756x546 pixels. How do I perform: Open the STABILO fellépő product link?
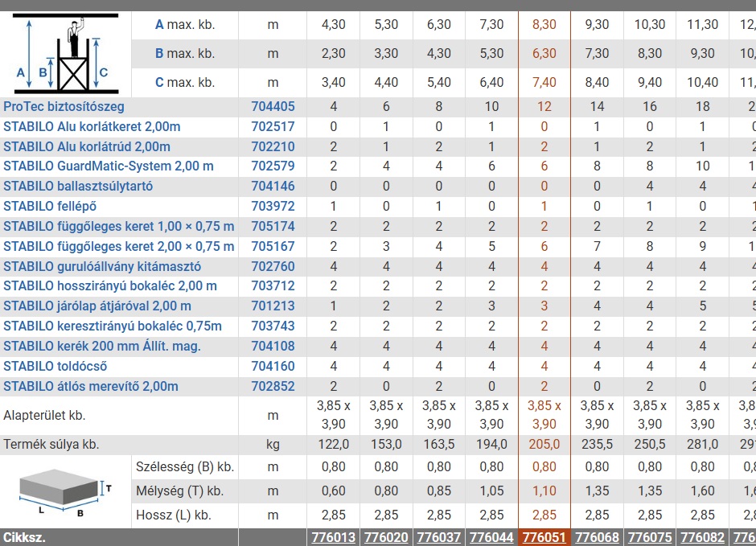click(50, 206)
